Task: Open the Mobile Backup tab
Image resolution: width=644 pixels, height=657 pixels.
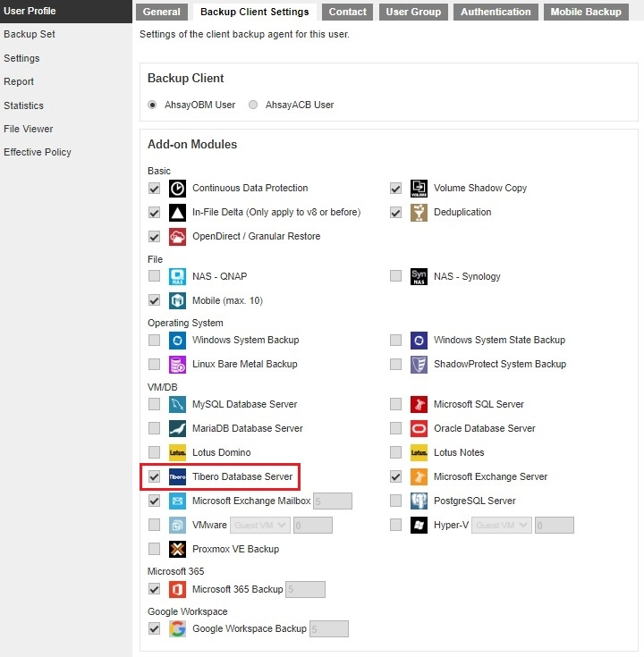Action: [586, 12]
